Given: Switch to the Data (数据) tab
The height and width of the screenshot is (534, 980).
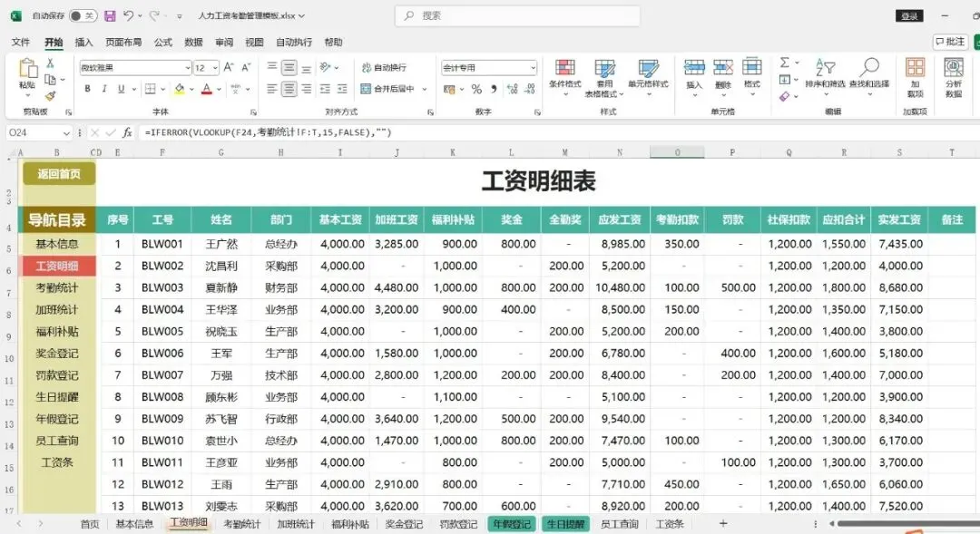Looking at the screenshot, I should pyautogui.click(x=194, y=43).
